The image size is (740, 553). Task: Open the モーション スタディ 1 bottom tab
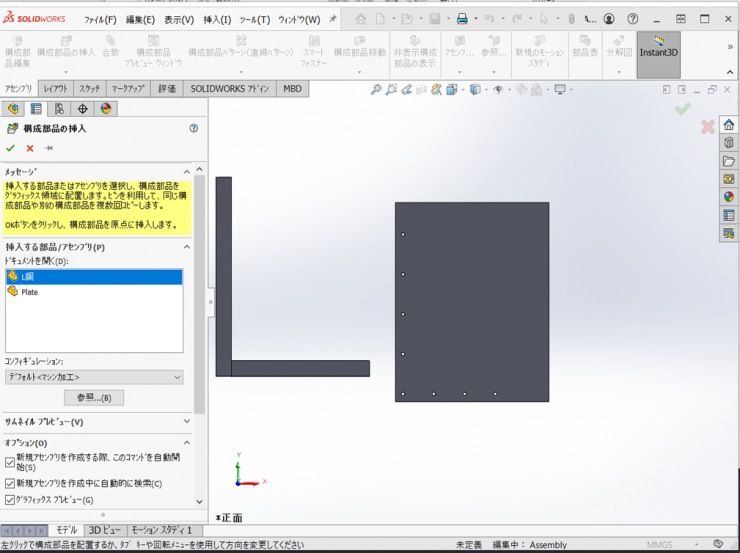click(x=161, y=530)
